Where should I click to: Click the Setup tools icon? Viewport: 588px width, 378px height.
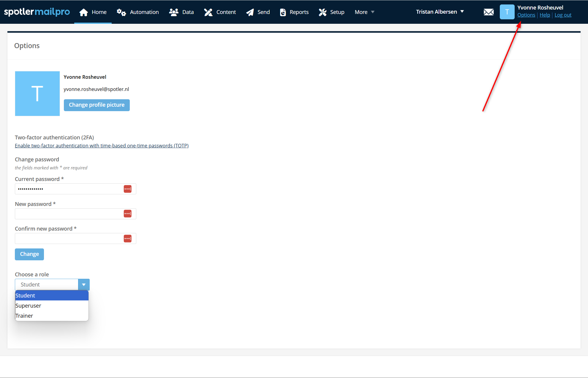pos(323,12)
